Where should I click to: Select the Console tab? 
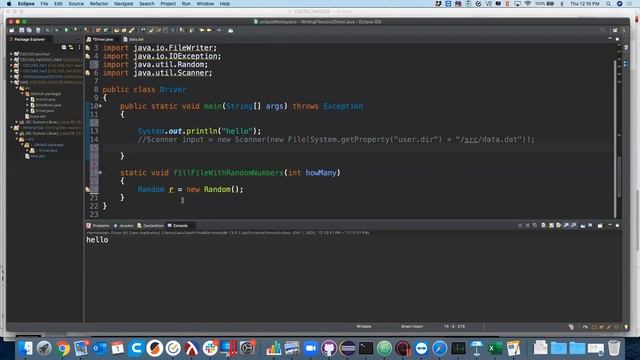tap(178, 226)
